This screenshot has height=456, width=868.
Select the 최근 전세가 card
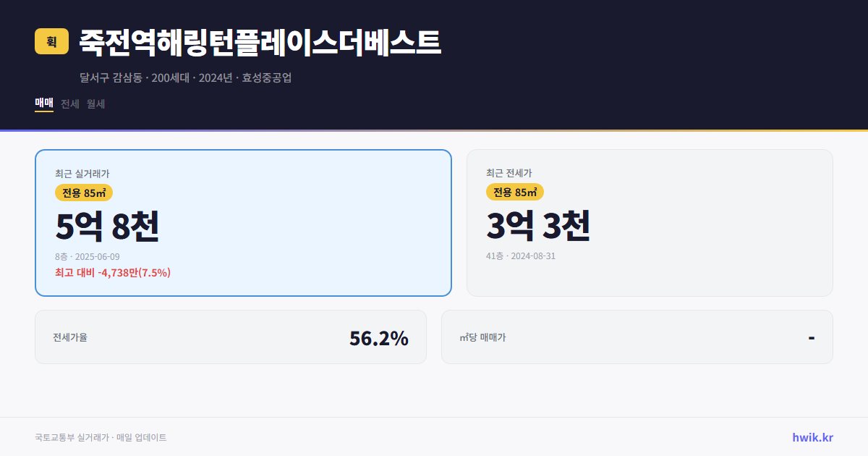pos(650,222)
